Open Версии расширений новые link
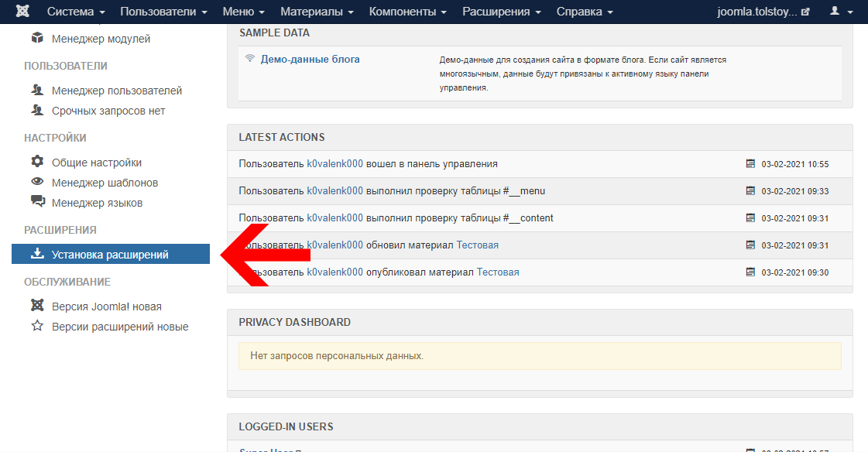The height and width of the screenshot is (452, 868). (120, 327)
